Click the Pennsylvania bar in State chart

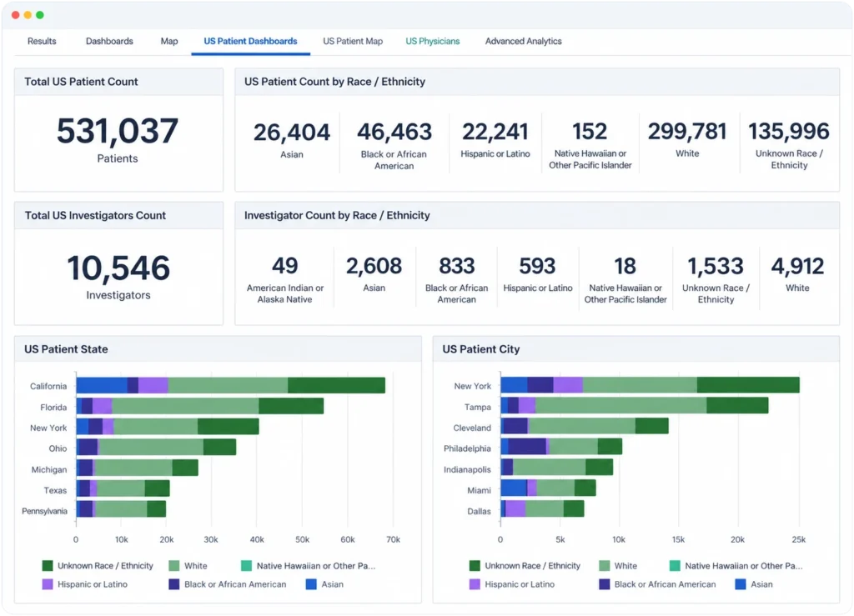pyautogui.click(x=121, y=509)
